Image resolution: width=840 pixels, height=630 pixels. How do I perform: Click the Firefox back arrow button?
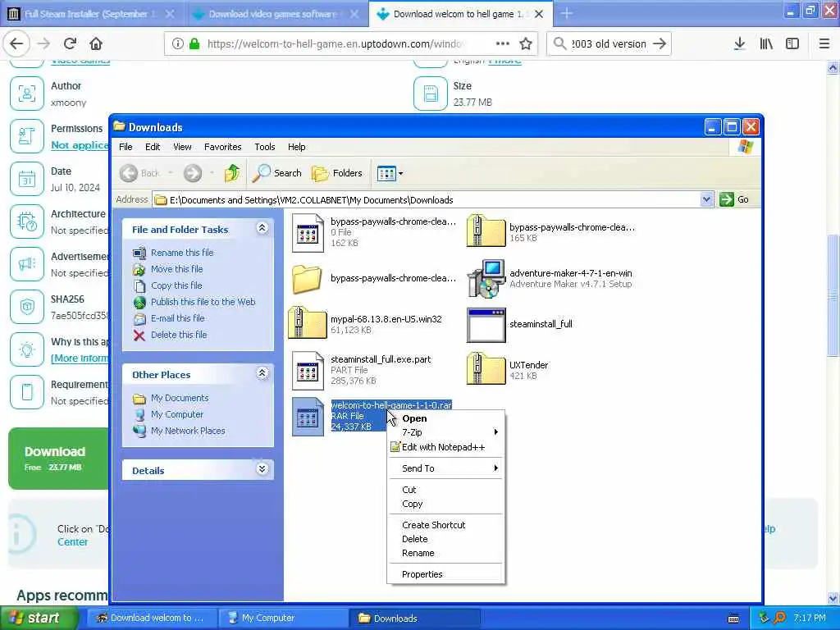coord(16,44)
